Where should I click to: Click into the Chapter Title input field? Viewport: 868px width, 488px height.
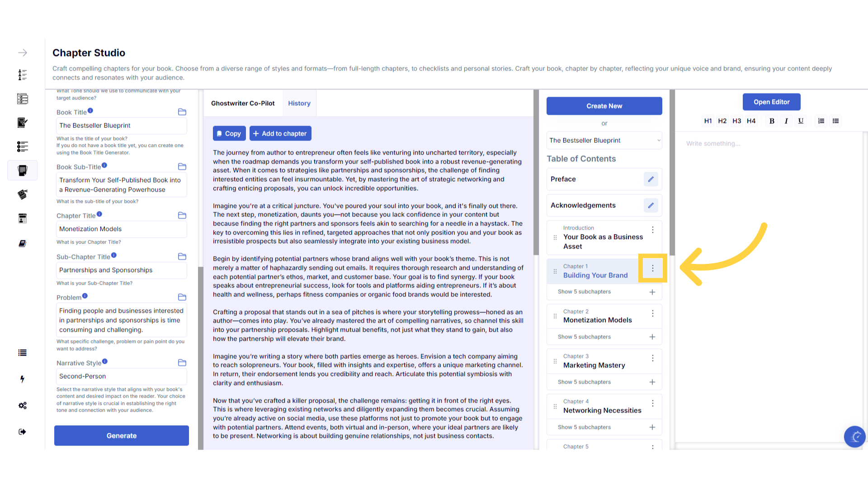(x=121, y=229)
